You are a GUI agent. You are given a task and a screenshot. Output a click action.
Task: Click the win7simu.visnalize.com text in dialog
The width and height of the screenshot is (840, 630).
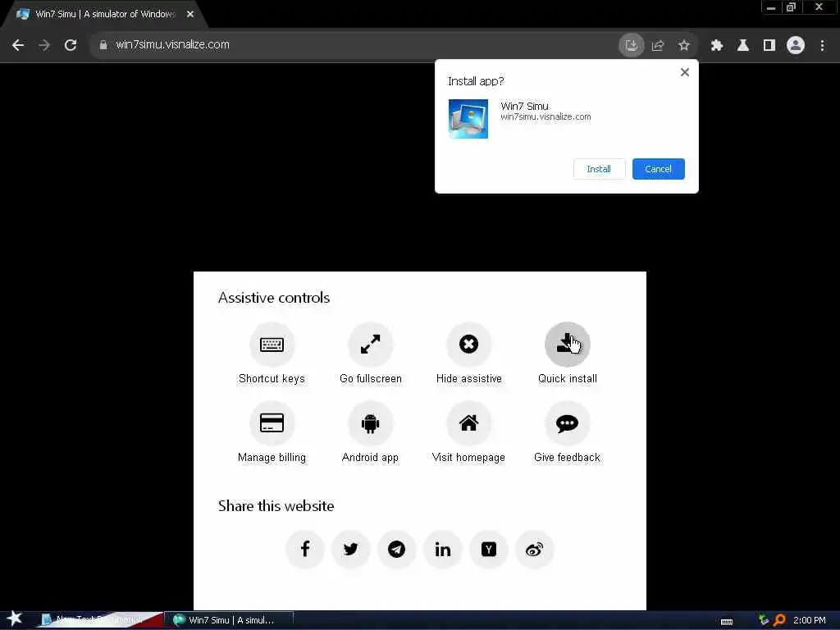tap(546, 116)
